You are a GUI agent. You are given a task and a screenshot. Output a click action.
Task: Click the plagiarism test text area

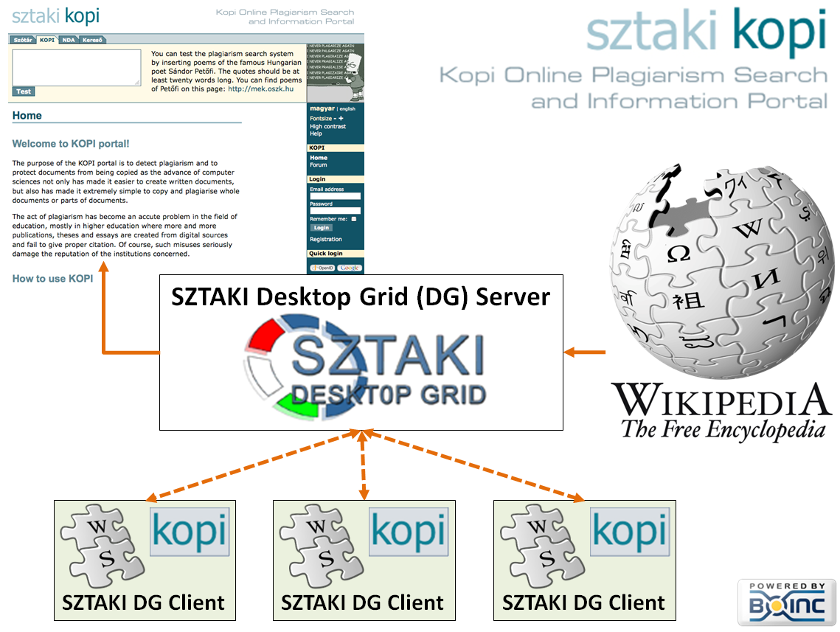(x=76, y=67)
